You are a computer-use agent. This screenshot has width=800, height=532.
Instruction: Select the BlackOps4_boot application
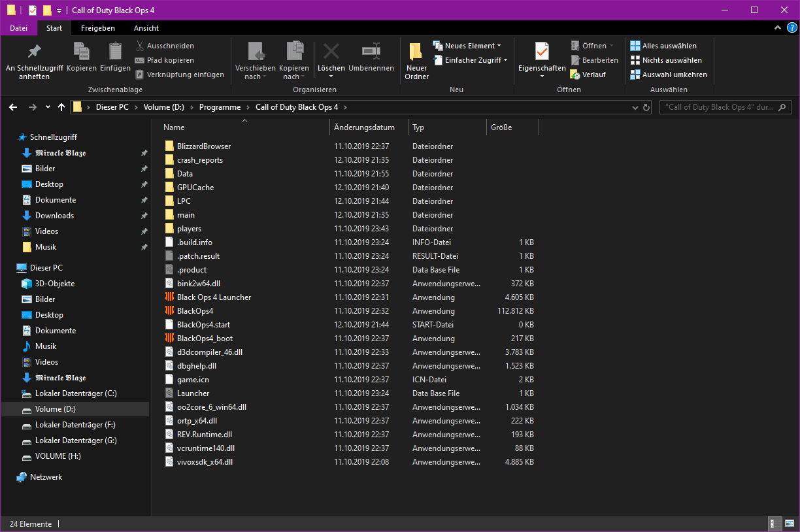point(205,339)
